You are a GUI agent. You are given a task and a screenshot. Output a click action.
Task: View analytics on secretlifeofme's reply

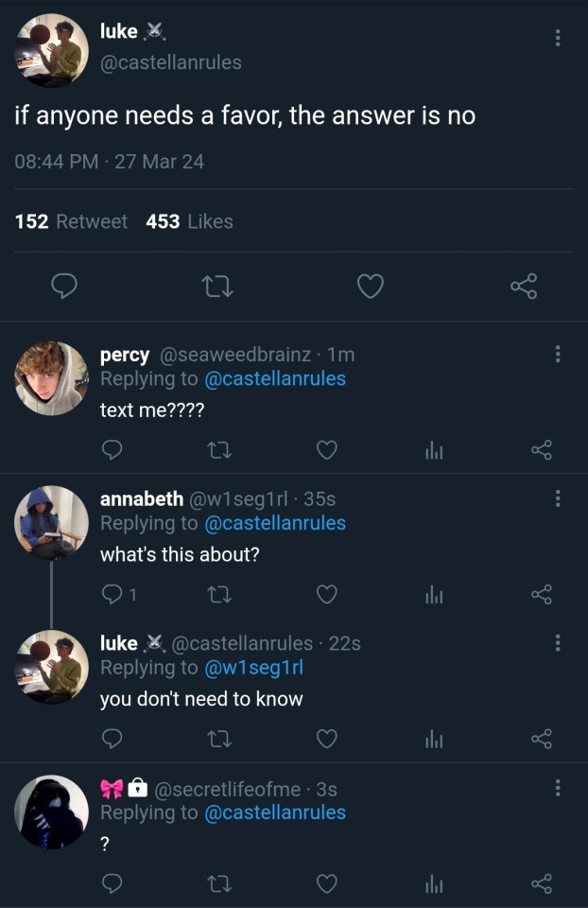[434, 884]
